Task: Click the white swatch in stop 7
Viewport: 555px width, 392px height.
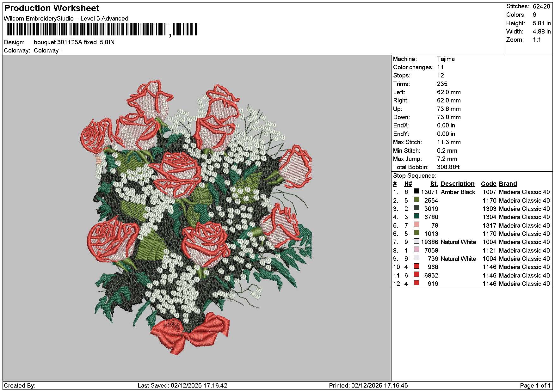Action: 417,241
